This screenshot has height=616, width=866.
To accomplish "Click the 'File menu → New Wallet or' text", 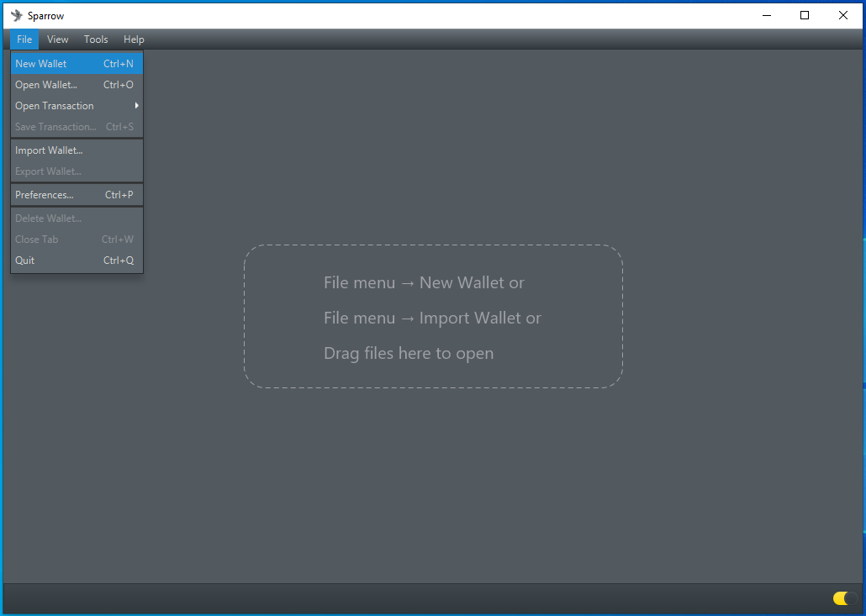I will 424,282.
